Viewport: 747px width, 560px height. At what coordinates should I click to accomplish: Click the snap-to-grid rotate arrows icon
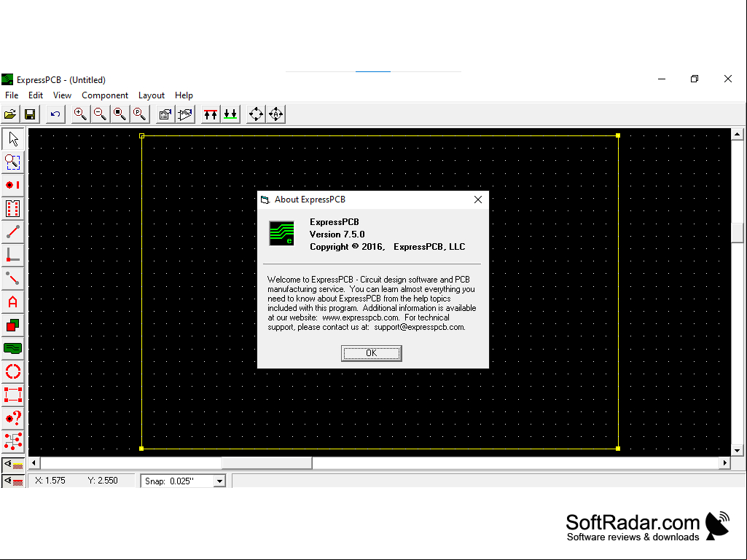256,114
